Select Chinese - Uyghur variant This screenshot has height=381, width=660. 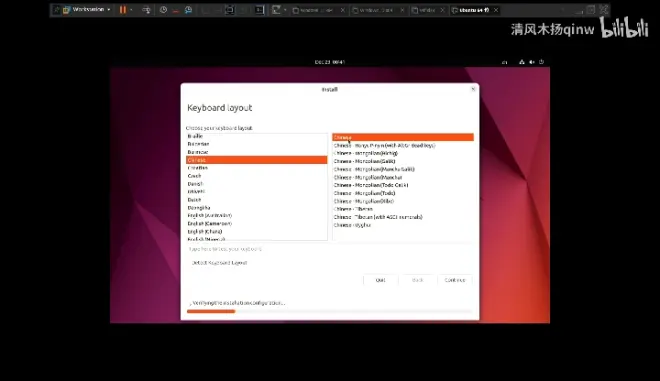click(403, 225)
